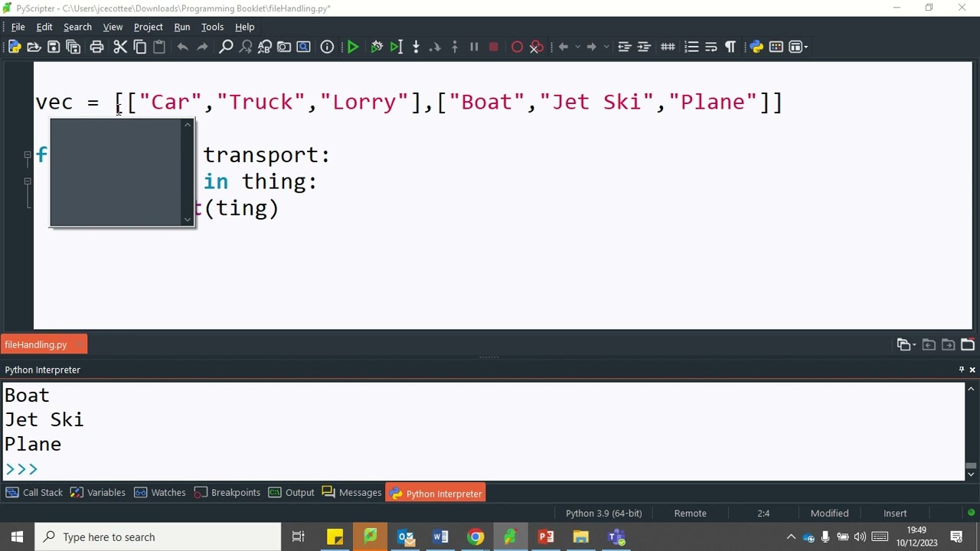Click the info circle icon
The image size is (980, 551).
click(327, 47)
